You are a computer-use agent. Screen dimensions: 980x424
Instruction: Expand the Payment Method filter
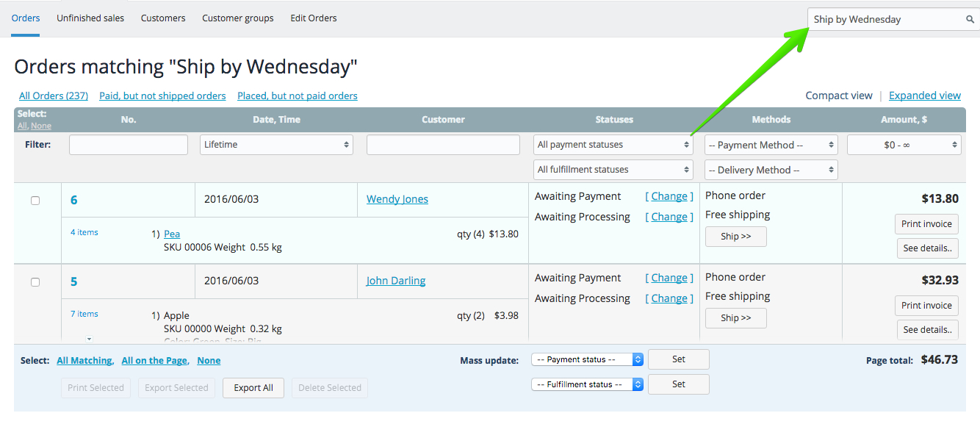click(x=771, y=145)
